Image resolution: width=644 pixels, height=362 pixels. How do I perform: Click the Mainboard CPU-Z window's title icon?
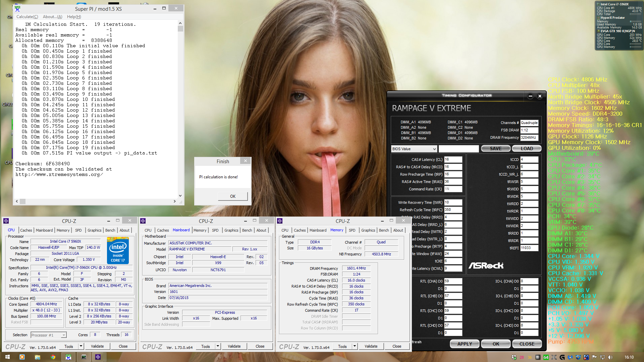point(143,221)
